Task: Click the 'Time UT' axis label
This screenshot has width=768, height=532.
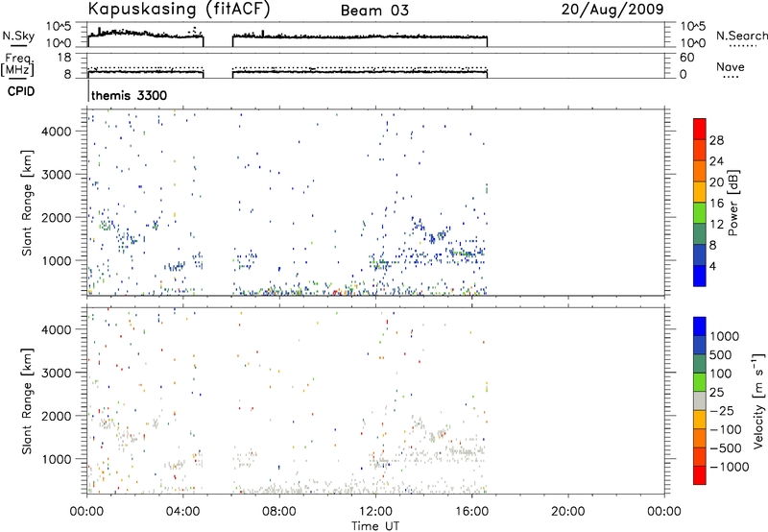Action: (375, 526)
